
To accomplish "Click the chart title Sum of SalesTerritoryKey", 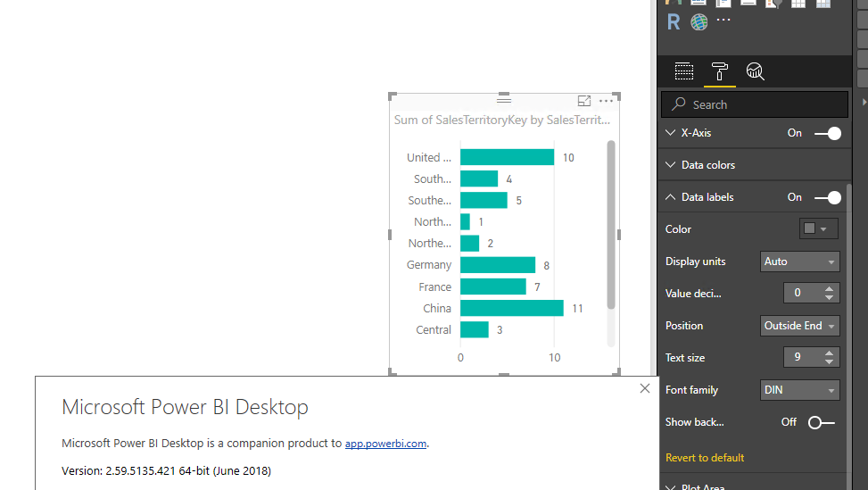I will [502, 120].
